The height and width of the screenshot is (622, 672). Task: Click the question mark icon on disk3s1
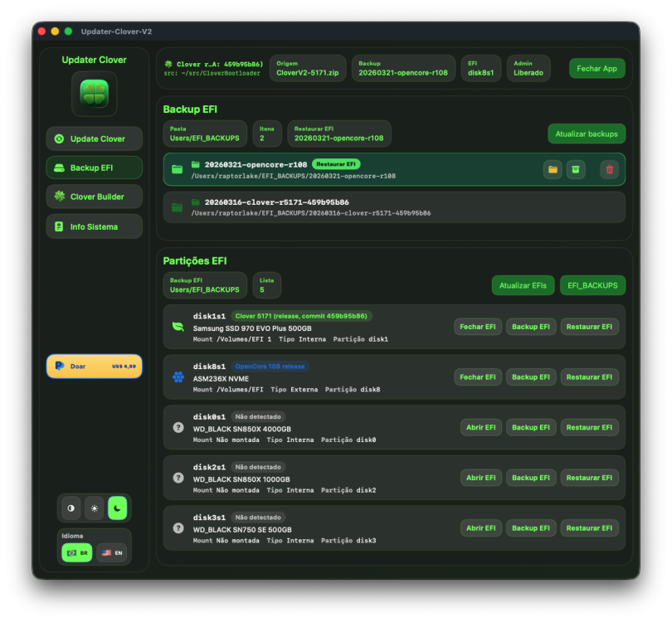pos(178,528)
